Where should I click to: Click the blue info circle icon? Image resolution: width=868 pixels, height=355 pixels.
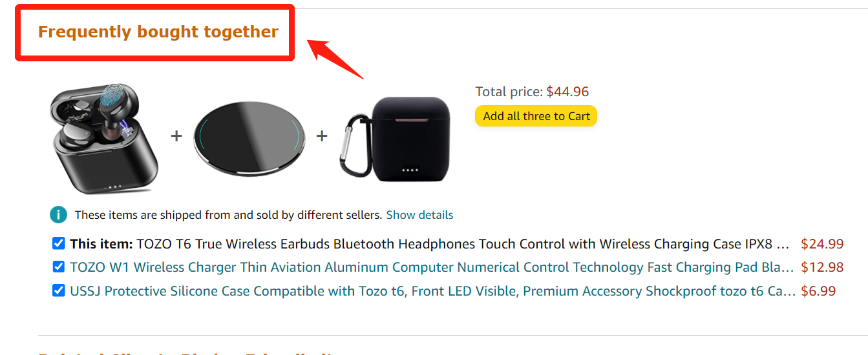(x=58, y=215)
